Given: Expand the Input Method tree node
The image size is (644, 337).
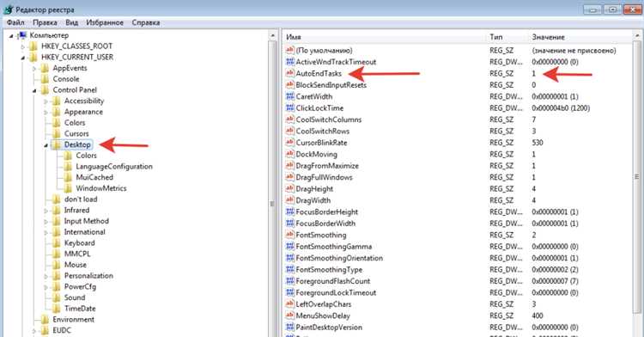Looking at the screenshot, I should pos(46,222).
